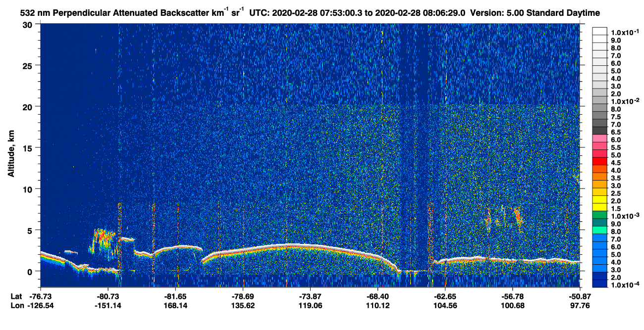The height and width of the screenshot is (330, 644).
Task: Pick the white swatch at the colorbar top
Action: tap(600, 31)
